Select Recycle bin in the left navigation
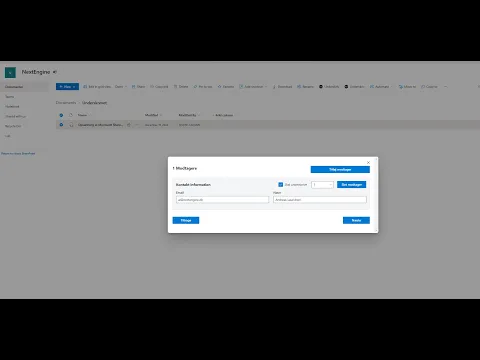Image resolution: width=480 pixels, height=360 pixels. click(13, 126)
